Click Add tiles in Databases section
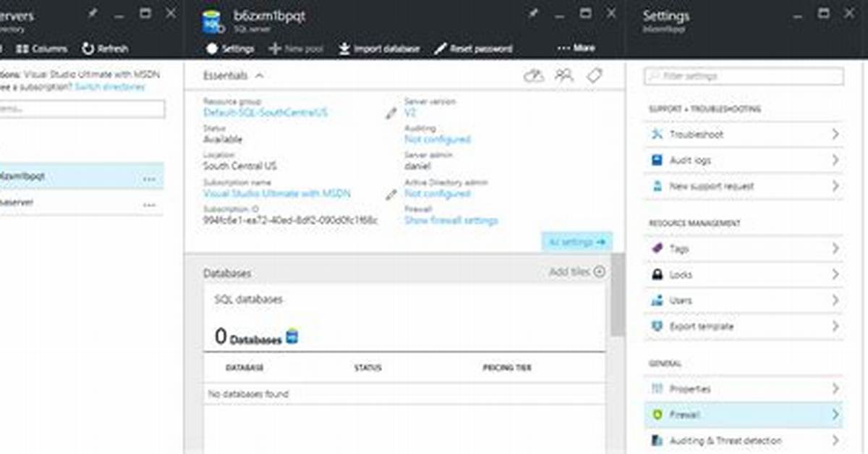This screenshot has height=454, width=868. pyautogui.click(x=577, y=272)
